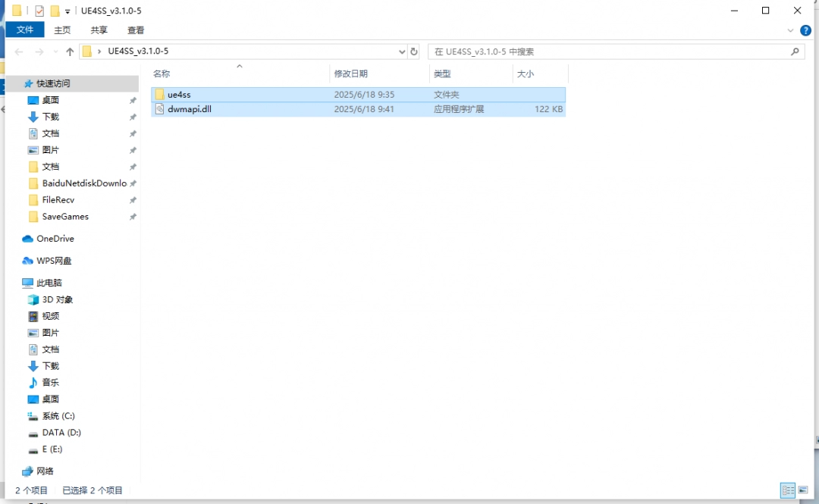Click into the search box field
This screenshot has width=819, height=504.
607,52
